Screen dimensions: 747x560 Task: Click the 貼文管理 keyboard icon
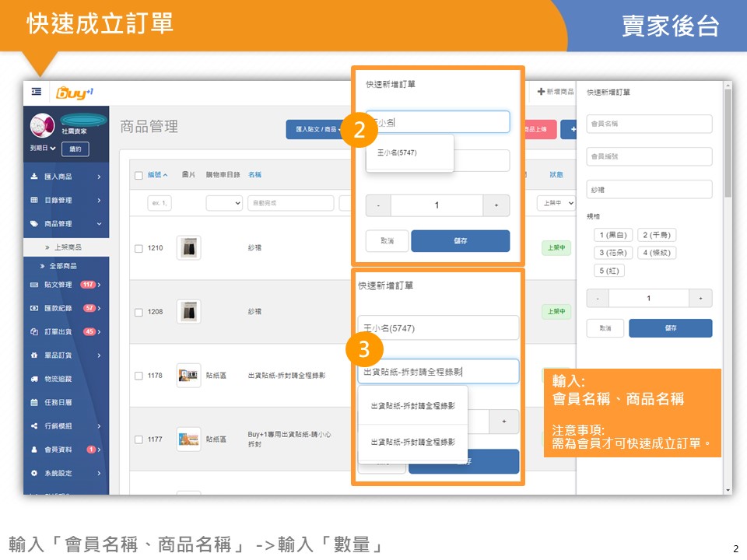(34, 285)
